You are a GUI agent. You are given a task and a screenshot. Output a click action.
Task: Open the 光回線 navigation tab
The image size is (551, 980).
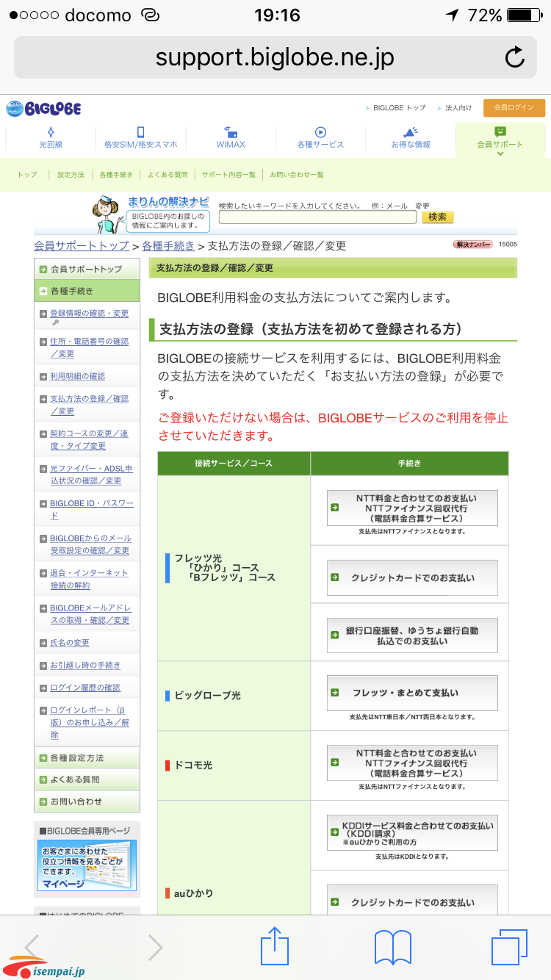tap(51, 138)
